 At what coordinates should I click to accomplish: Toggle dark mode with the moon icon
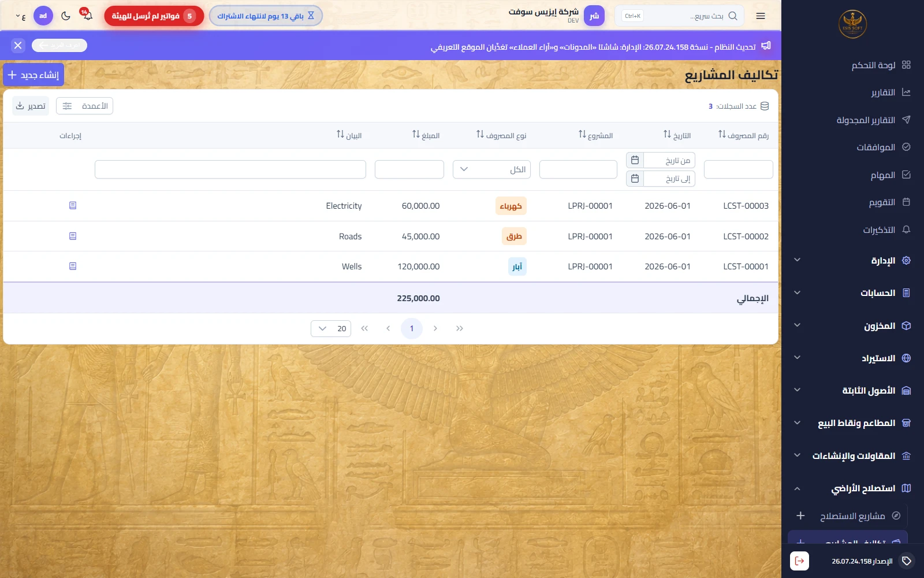point(66,16)
